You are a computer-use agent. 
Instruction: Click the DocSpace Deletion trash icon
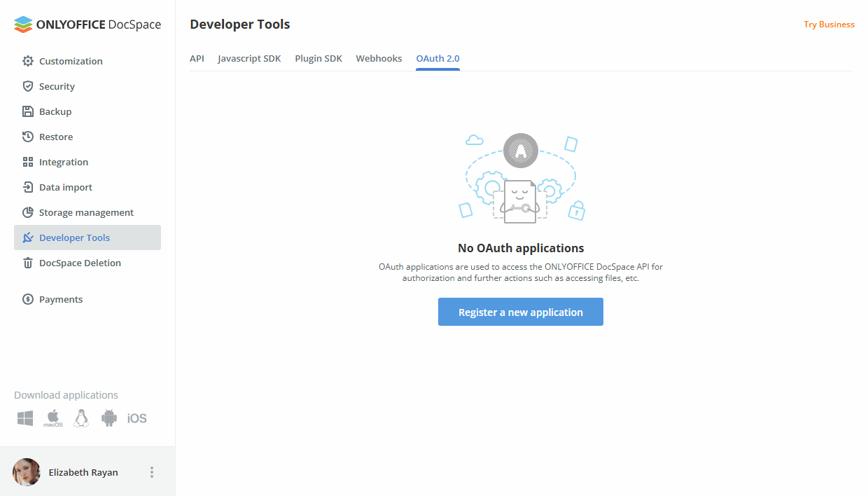[x=28, y=263]
